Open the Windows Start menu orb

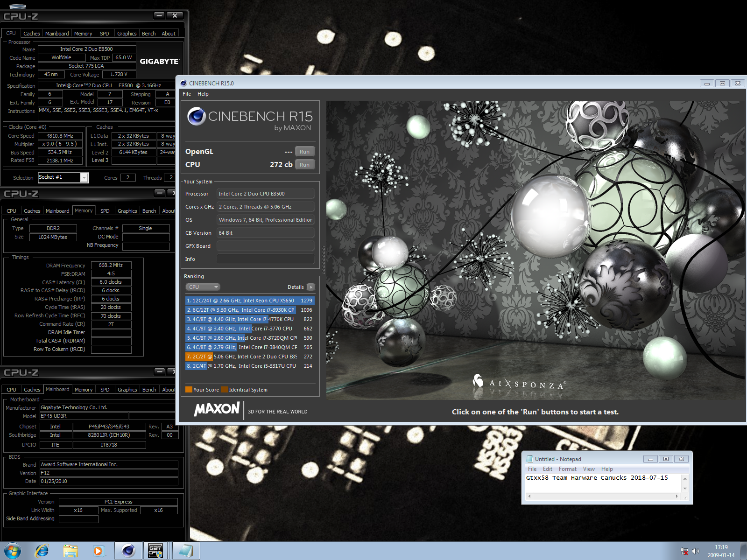[x=12, y=551]
